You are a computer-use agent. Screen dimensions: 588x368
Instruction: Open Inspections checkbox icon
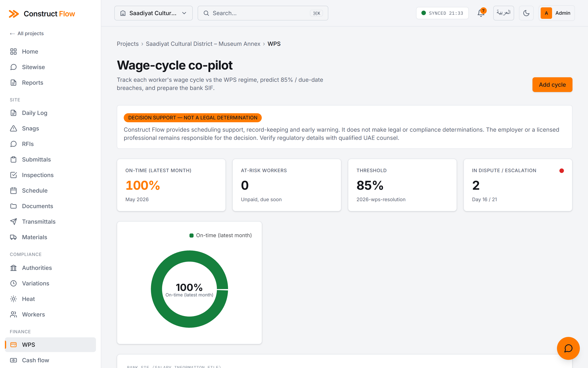(13, 175)
